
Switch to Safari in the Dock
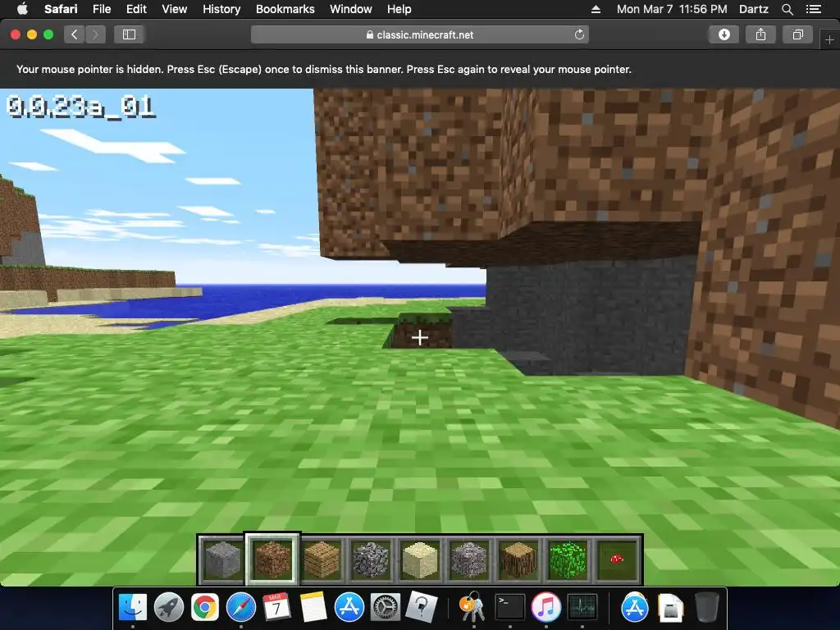click(x=241, y=607)
